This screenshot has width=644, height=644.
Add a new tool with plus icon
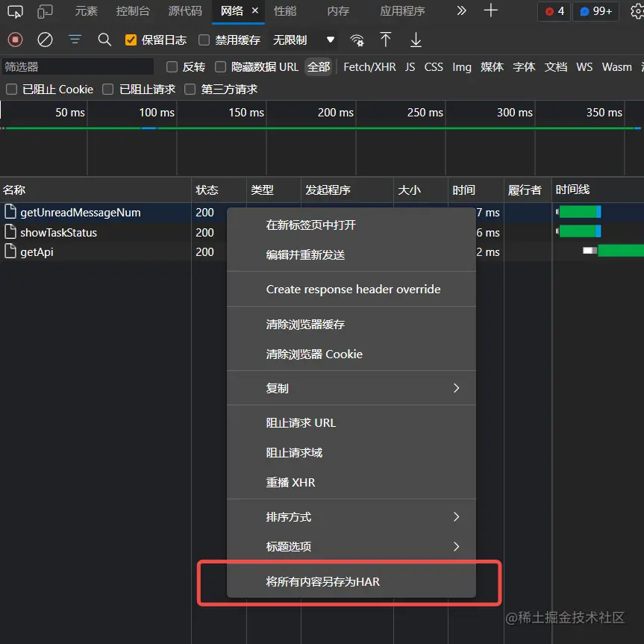click(491, 10)
